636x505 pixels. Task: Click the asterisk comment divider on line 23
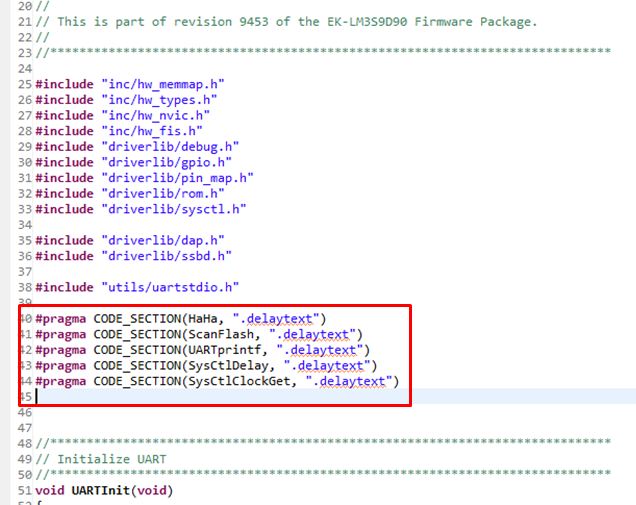point(323,52)
